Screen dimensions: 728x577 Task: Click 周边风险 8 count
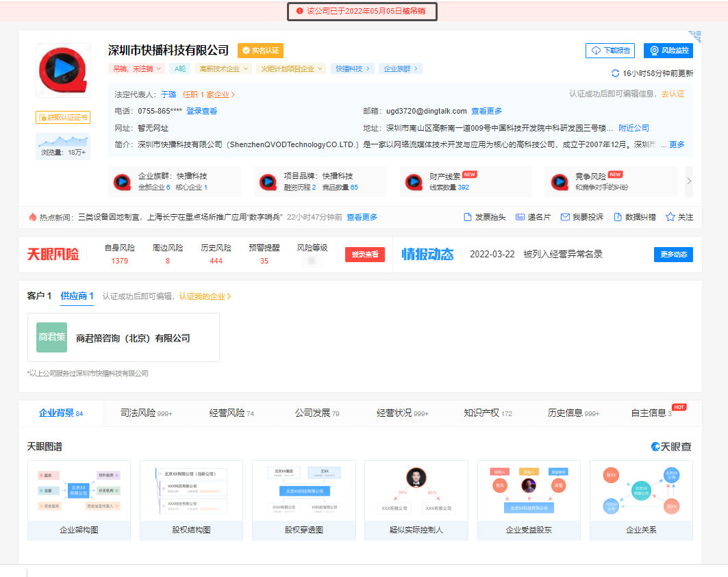point(168,261)
